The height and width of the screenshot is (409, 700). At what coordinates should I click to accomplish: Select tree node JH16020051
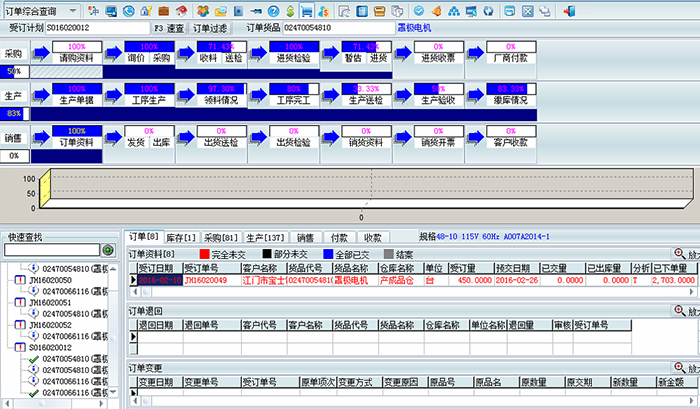50,303
